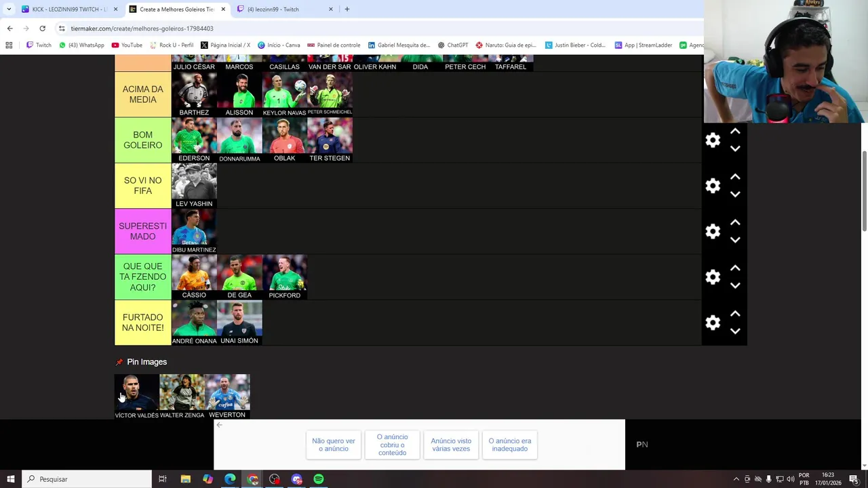Click the Pesquisar taskbar search box
The image size is (868, 488).
pyautogui.click(x=87, y=479)
